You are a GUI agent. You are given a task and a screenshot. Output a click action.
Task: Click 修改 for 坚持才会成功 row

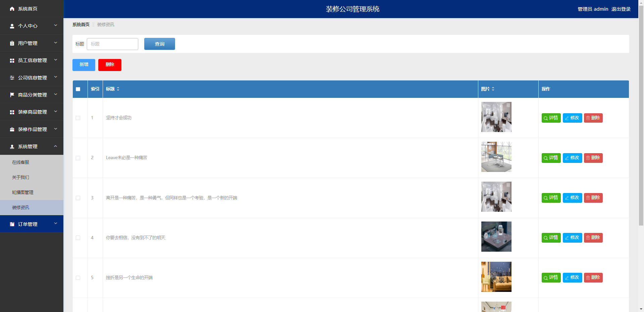tap(572, 118)
